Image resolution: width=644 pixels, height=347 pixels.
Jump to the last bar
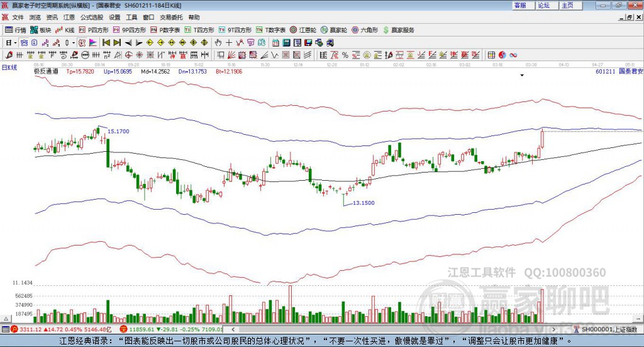tap(117, 43)
